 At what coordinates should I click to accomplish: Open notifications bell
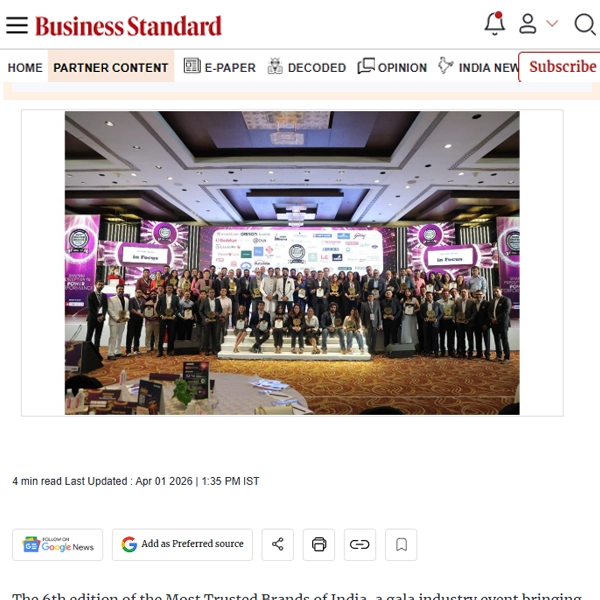pos(495,24)
